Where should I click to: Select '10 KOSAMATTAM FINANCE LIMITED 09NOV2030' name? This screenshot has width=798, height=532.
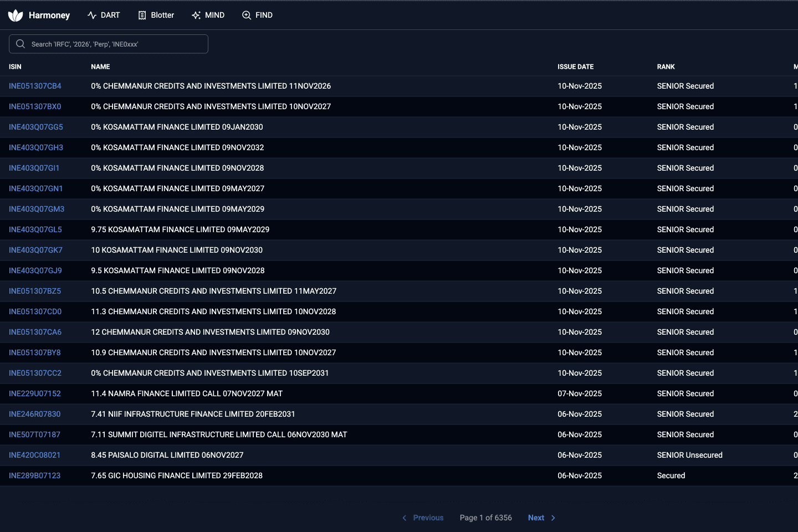point(177,250)
